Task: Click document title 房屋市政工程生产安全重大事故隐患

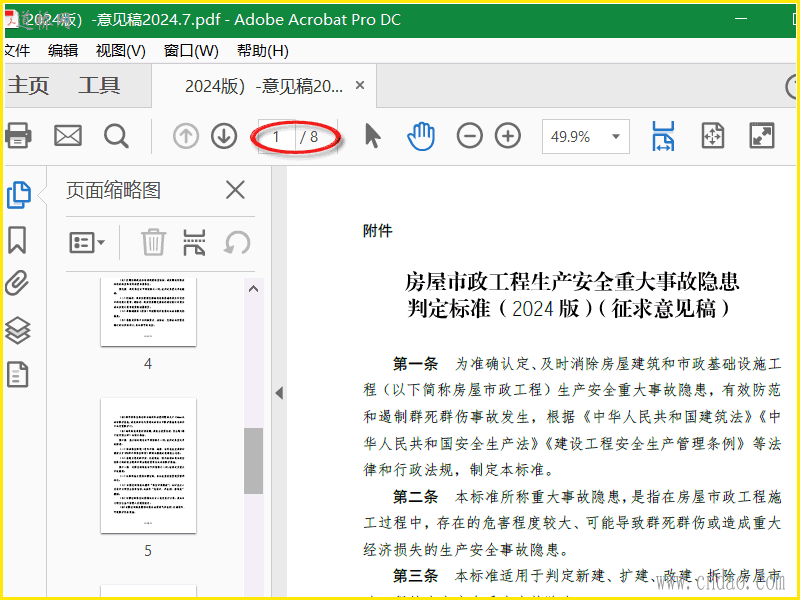Action: pos(572,281)
